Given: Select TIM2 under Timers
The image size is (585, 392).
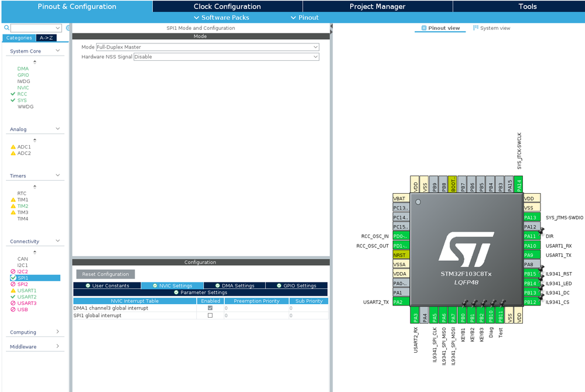Looking at the screenshot, I should click(23, 206).
